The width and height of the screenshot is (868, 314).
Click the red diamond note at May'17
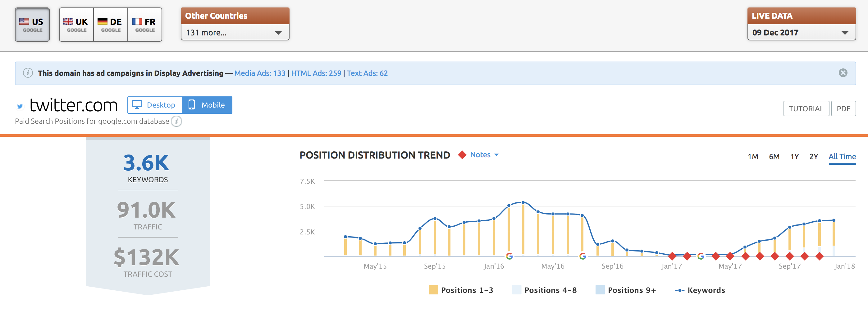(x=730, y=256)
